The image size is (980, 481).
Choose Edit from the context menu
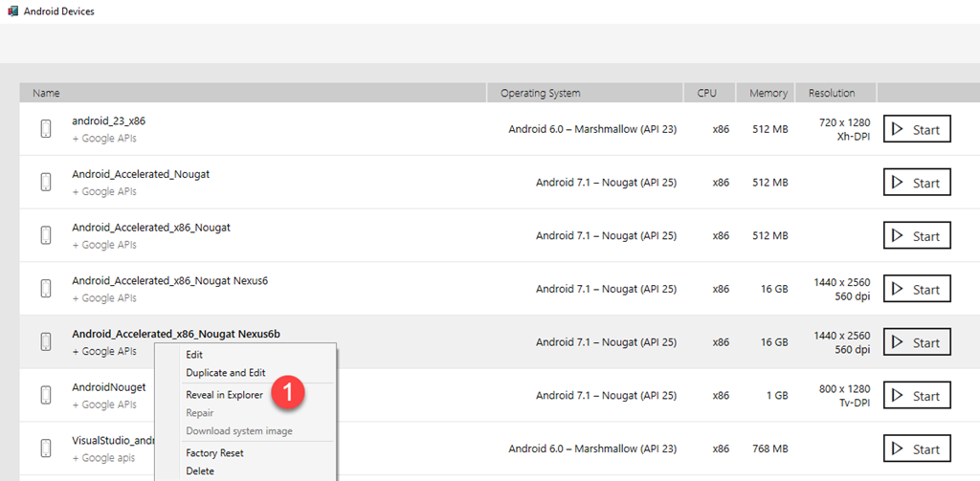pos(194,355)
